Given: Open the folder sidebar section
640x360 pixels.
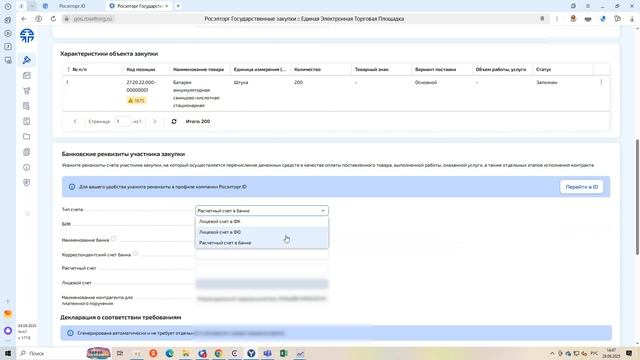Looking at the screenshot, I should (27, 136).
